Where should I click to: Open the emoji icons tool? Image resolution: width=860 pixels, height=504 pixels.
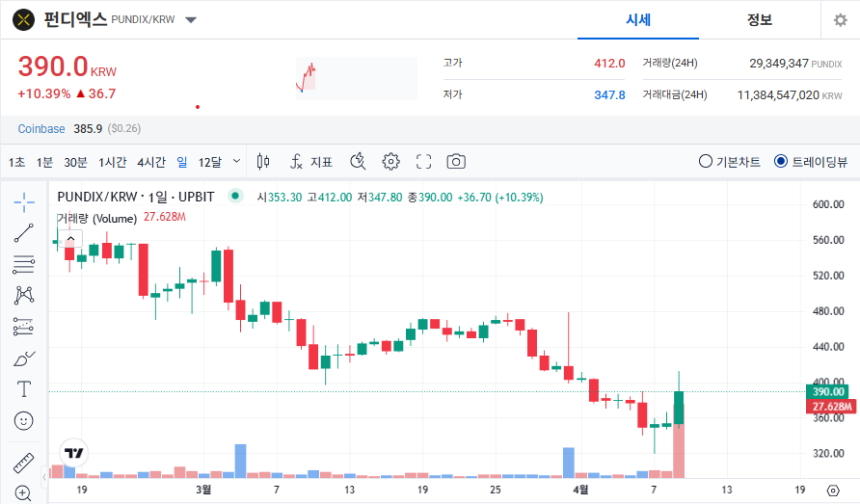pyautogui.click(x=23, y=420)
